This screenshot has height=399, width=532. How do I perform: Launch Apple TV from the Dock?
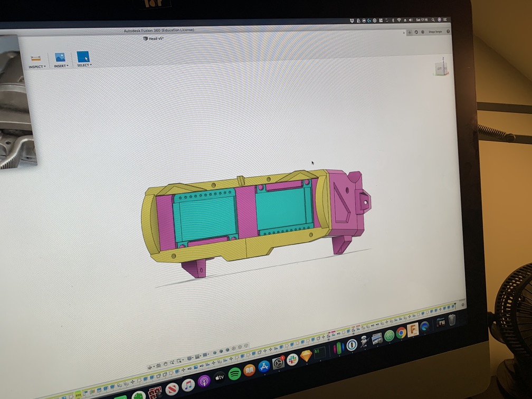pos(220,378)
